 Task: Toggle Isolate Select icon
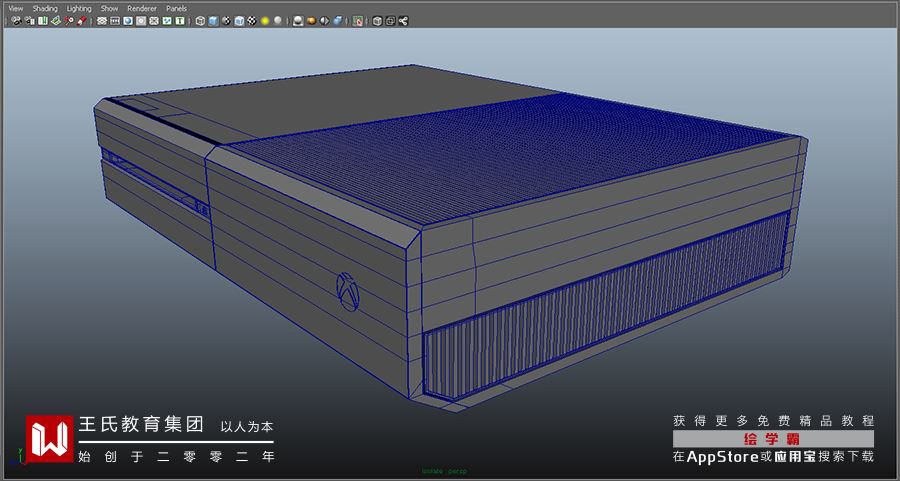click(358, 21)
